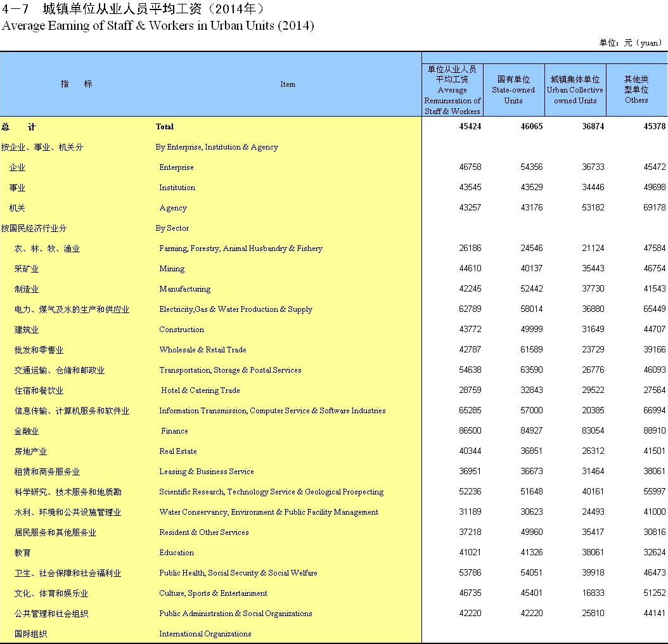
Task: Click the 指标 column header
Action: pos(76,84)
